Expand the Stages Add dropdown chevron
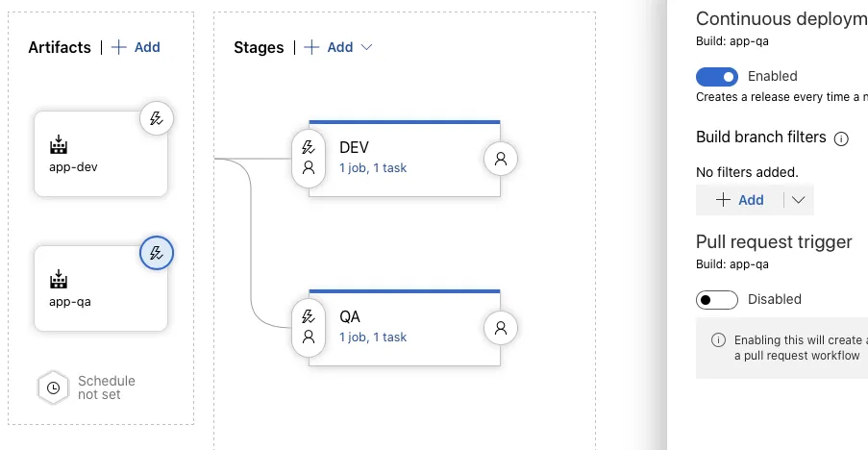The width and height of the screenshot is (868, 450). [x=366, y=47]
